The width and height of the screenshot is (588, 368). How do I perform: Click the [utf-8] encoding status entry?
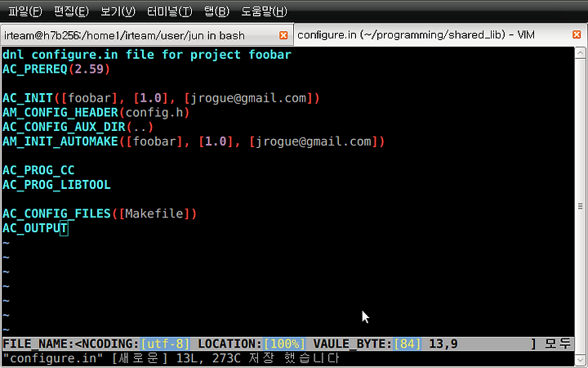(x=165, y=344)
